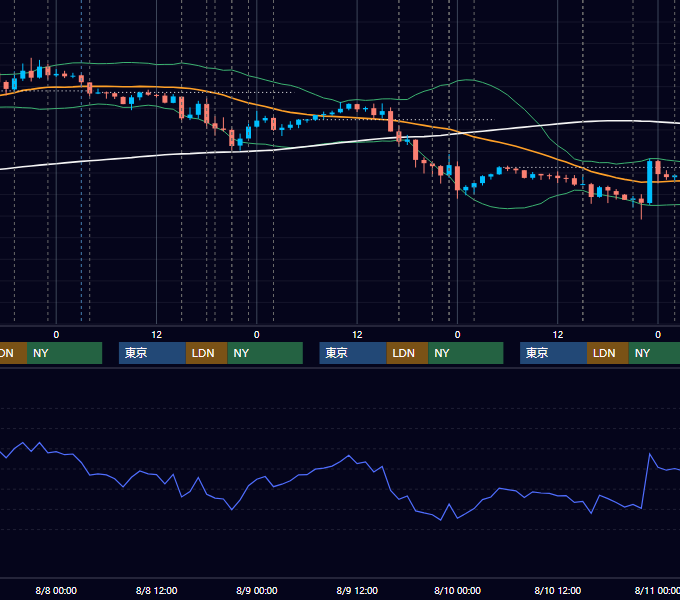
Task: Select the 東京 session block on 8/8
Action: pyautogui.click(x=153, y=353)
